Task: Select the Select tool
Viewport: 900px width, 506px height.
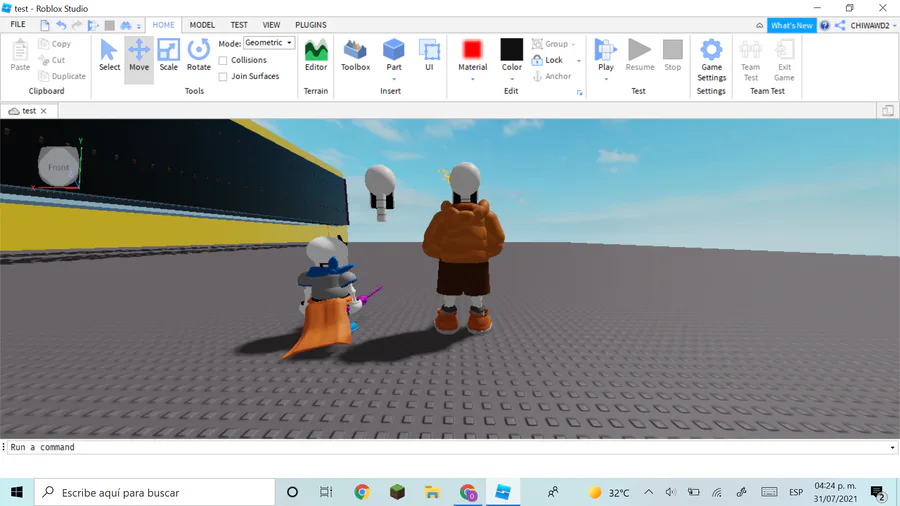Action: (109, 56)
